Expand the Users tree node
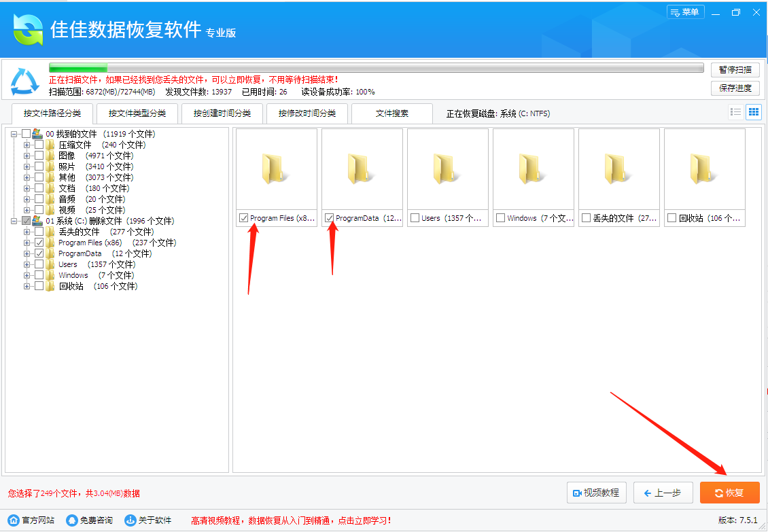768x532 pixels. click(x=27, y=264)
